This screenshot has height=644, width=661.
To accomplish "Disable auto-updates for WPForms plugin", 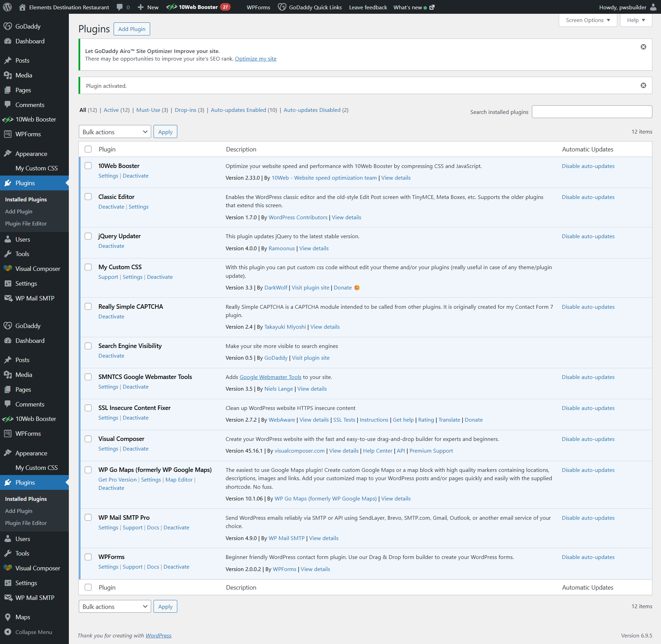I will 588,557.
